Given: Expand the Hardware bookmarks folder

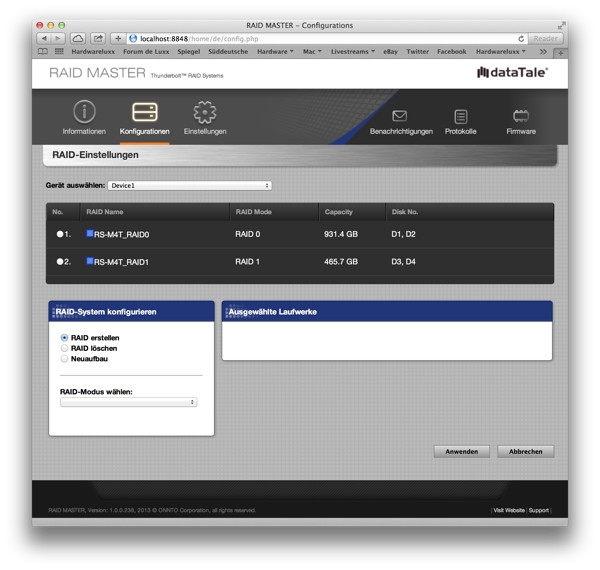Looking at the screenshot, I should click(x=275, y=51).
